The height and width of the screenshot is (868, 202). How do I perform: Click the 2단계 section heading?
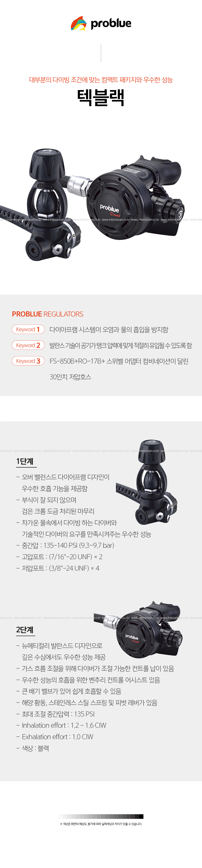click(x=25, y=630)
